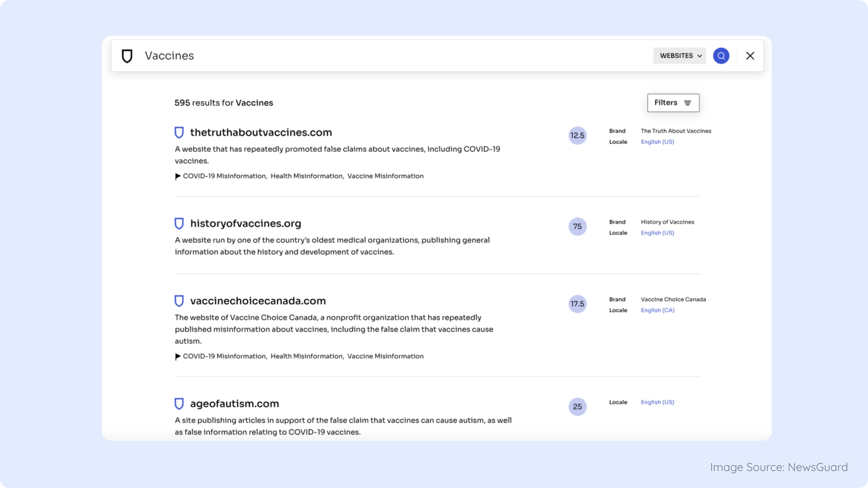This screenshot has height=488, width=868.
Task: Clear the search with the X icon
Action: [750, 56]
